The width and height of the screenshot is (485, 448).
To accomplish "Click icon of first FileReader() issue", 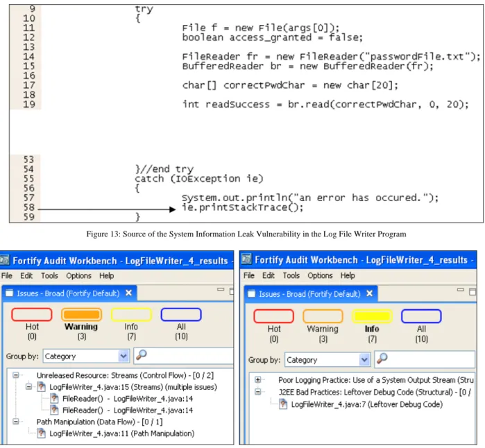I will pyautogui.click(x=54, y=399).
